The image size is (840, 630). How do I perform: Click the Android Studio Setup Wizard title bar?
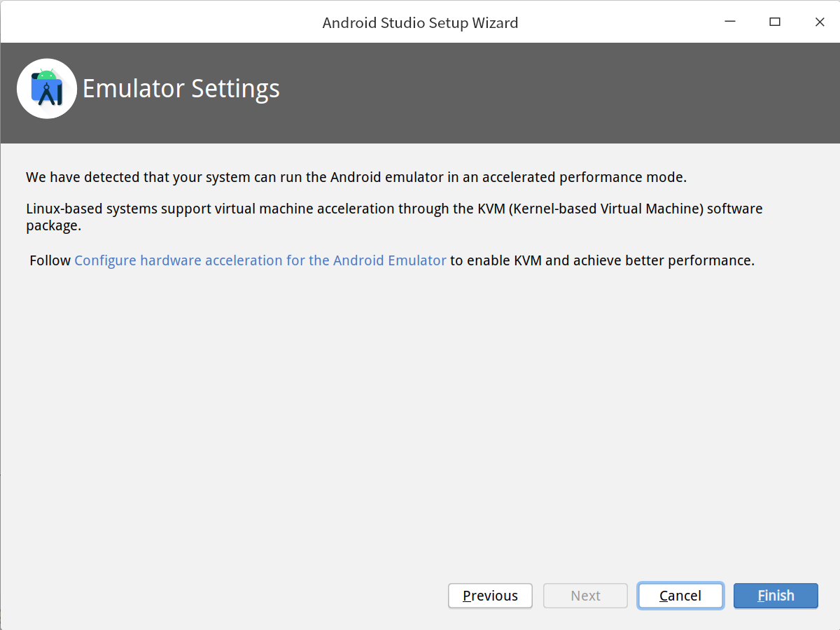[x=420, y=22]
